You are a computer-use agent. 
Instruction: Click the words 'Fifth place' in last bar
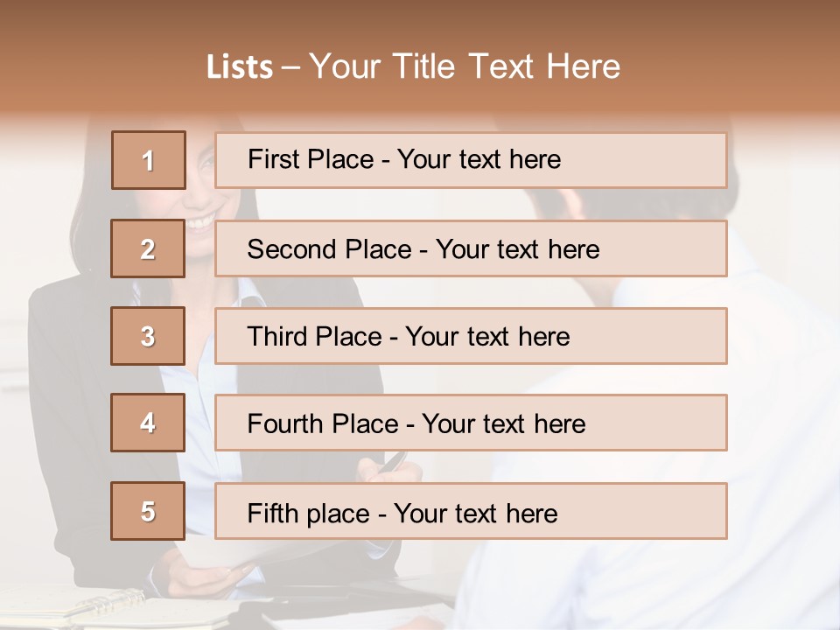309,514
